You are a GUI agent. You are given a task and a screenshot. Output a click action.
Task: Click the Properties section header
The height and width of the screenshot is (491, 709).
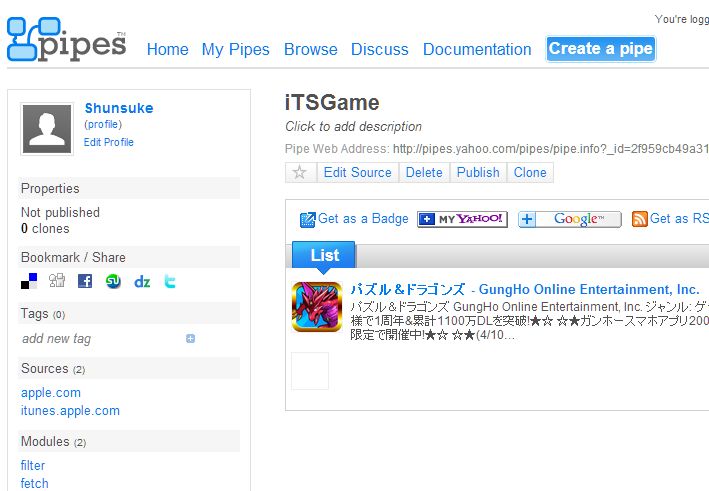pyautogui.click(x=129, y=189)
